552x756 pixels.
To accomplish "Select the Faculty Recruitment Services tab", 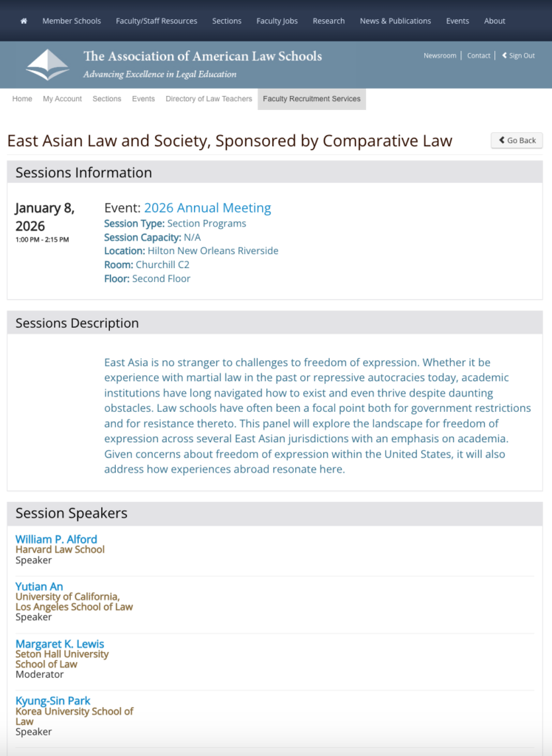I will coord(311,99).
